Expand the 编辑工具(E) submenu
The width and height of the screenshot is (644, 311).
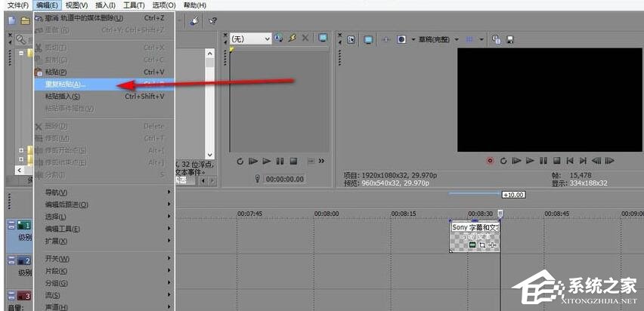click(104, 229)
